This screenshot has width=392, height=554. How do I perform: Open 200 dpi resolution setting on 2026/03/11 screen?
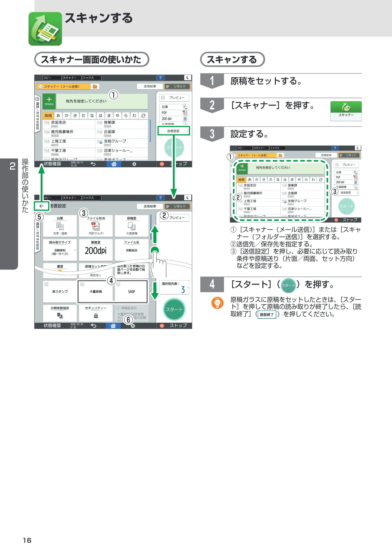pos(174,119)
